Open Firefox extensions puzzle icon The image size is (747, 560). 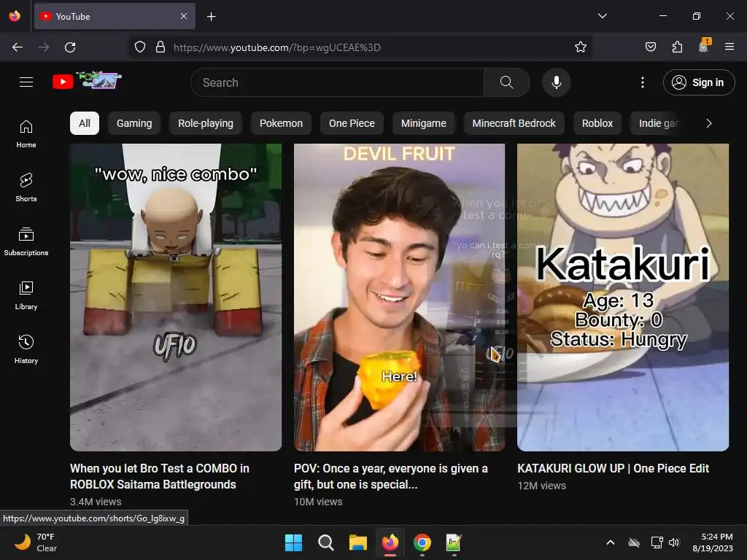[677, 47]
